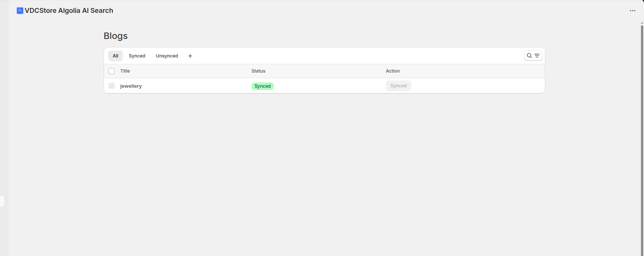Image resolution: width=644 pixels, height=256 pixels.
Task: Click the green Synced status badge
Action: pyautogui.click(x=262, y=86)
